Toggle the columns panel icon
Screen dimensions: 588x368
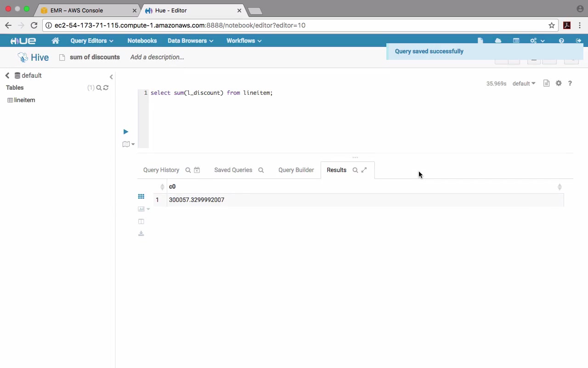(x=141, y=221)
